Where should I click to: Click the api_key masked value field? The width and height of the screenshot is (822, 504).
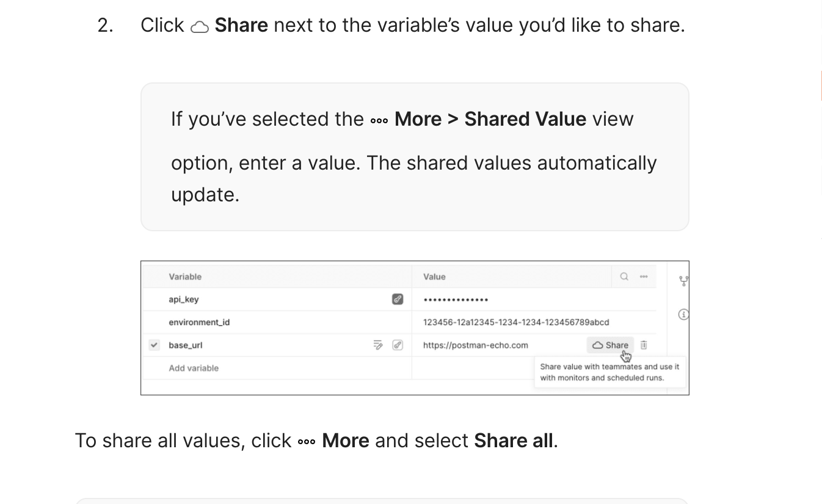[x=456, y=300]
